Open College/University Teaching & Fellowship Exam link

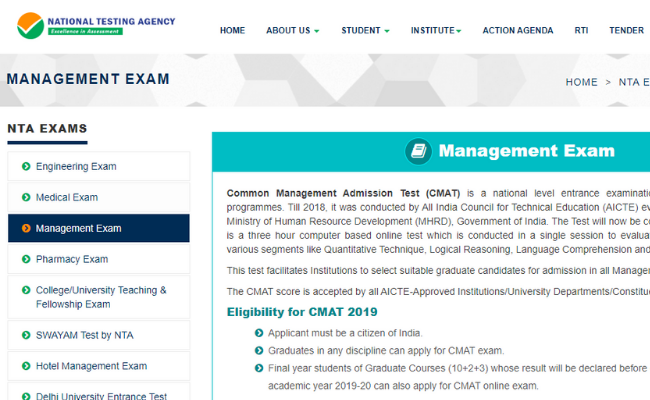101,297
